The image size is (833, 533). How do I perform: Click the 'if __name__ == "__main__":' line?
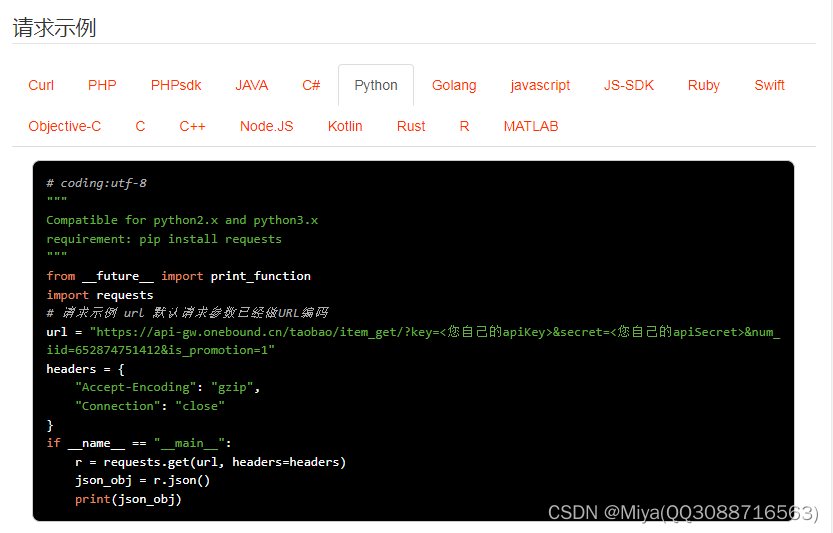tap(139, 443)
